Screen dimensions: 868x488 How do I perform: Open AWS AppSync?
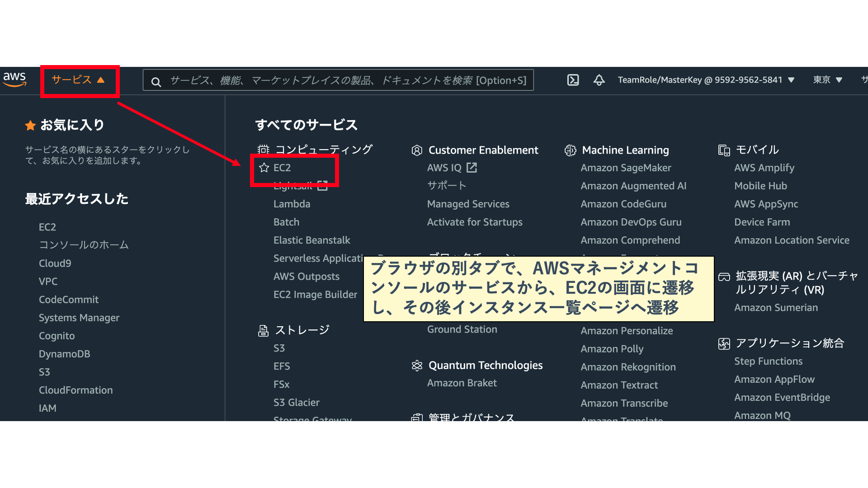point(766,204)
